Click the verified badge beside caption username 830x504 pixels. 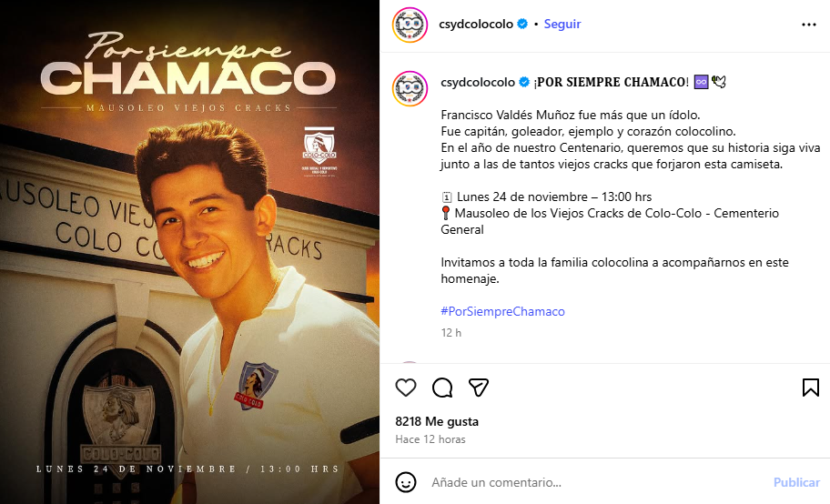[x=524, y=82]
